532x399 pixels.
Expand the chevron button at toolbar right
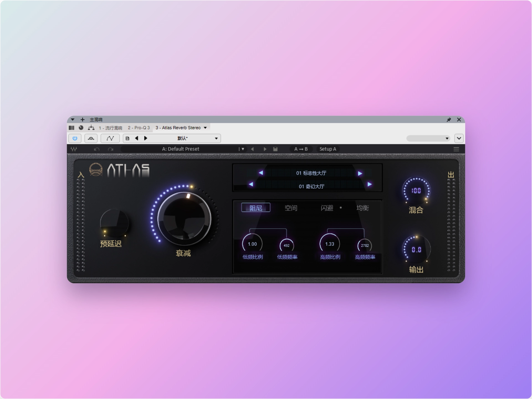pos(459,138)
